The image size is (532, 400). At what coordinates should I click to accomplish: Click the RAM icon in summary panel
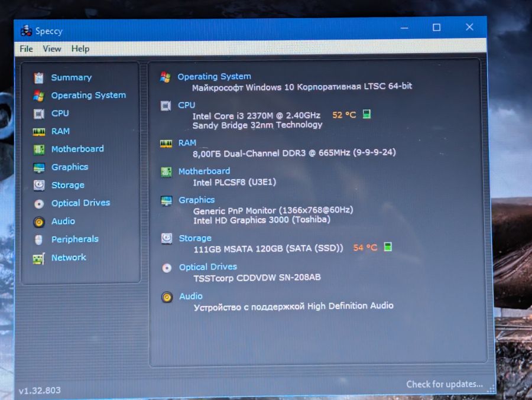pos(166,144)
